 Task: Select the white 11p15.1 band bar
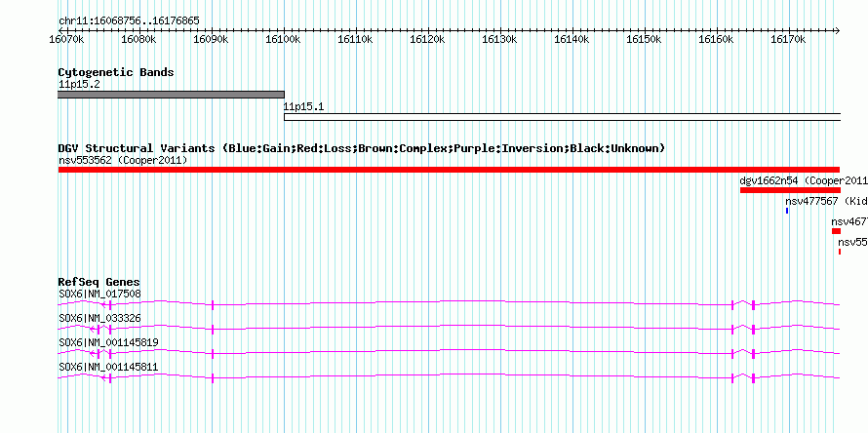(x=563, y=117)
